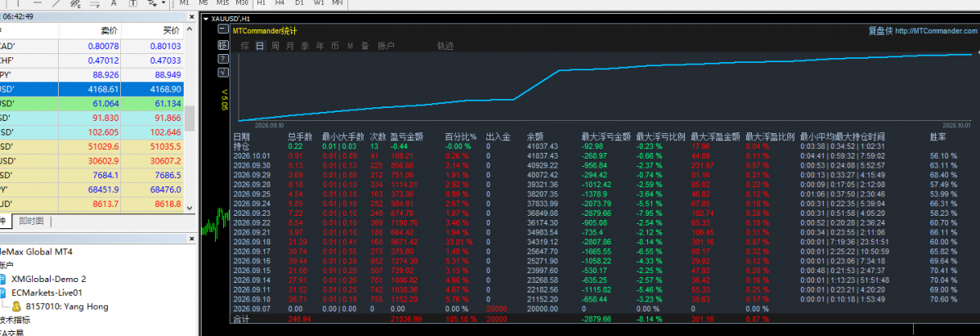
Task: Select EA交易 in Navigator tree
Action: [x=12, y=332]
